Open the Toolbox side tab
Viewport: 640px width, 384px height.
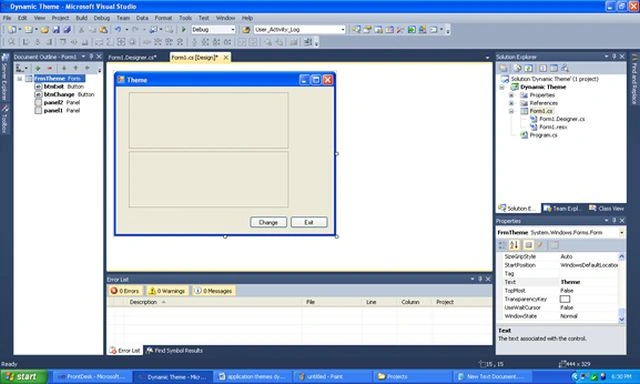coord(4,119)
